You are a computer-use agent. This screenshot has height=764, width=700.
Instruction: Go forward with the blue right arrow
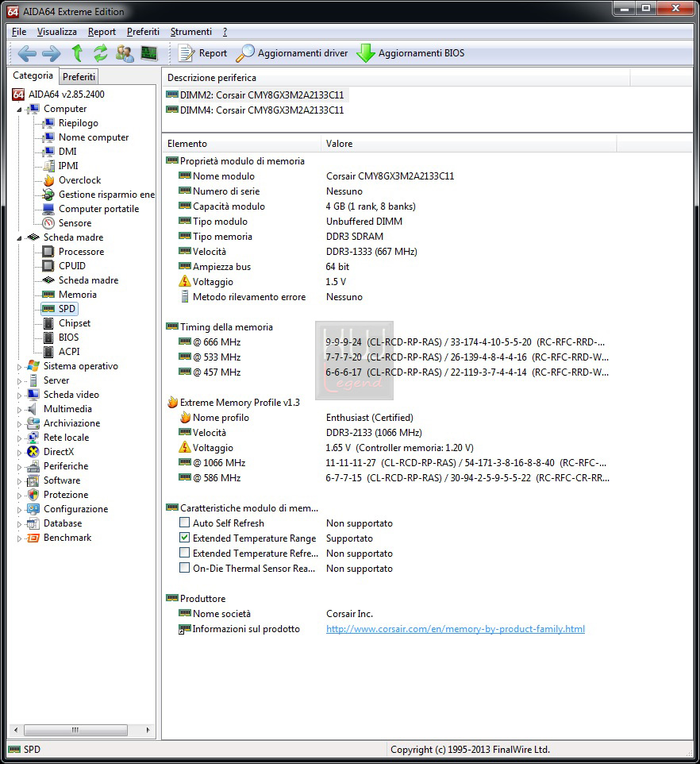tap(51, 53)
